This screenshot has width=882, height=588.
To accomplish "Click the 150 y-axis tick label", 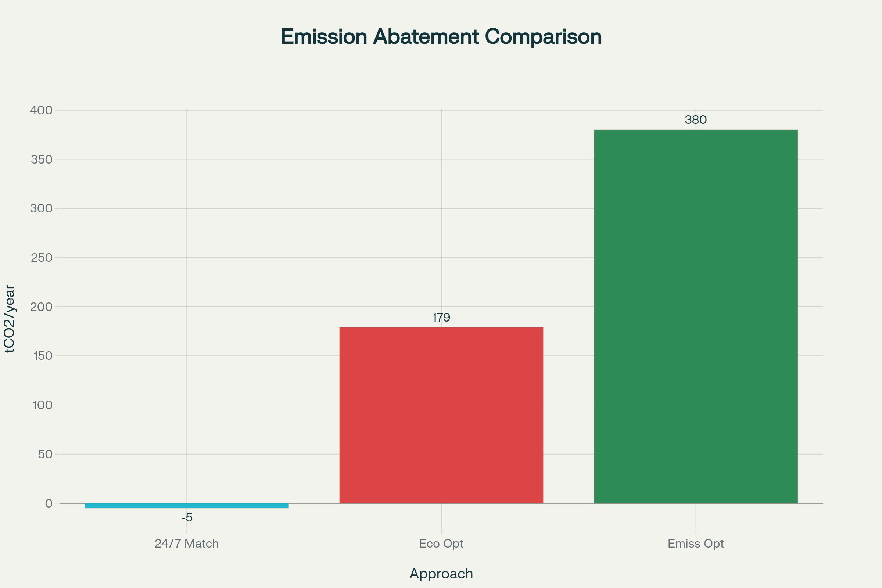I will (x=43, y=356).
